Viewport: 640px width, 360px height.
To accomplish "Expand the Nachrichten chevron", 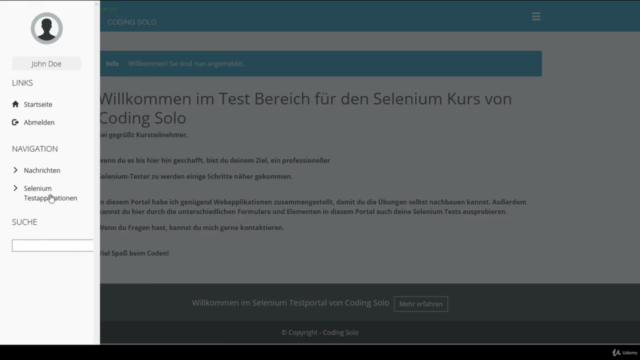I will coord(16,170).
